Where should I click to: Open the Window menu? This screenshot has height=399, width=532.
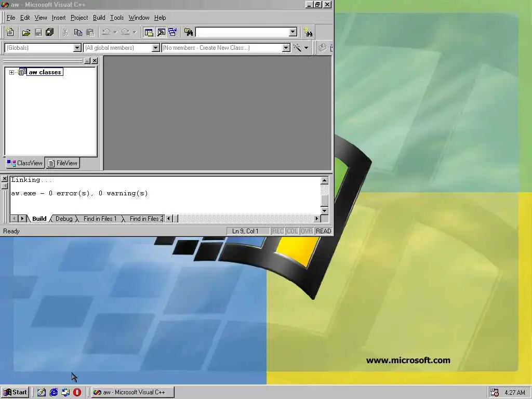[139, 18]
